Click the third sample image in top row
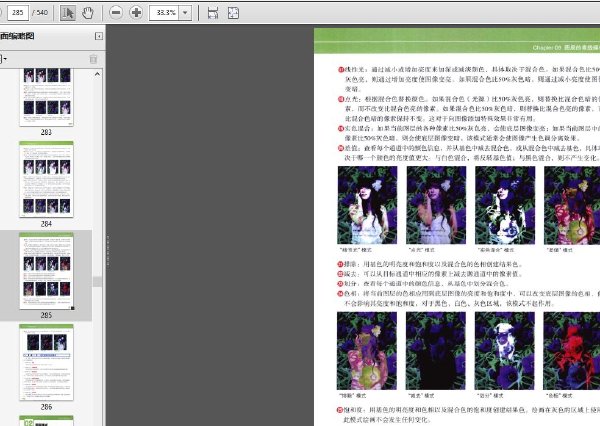600x426 pixels. (x=505, y=205)
